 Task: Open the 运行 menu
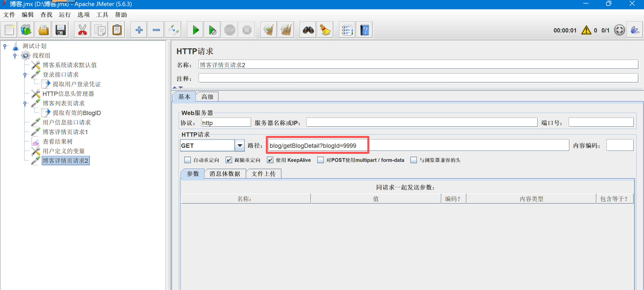(65, 15)
